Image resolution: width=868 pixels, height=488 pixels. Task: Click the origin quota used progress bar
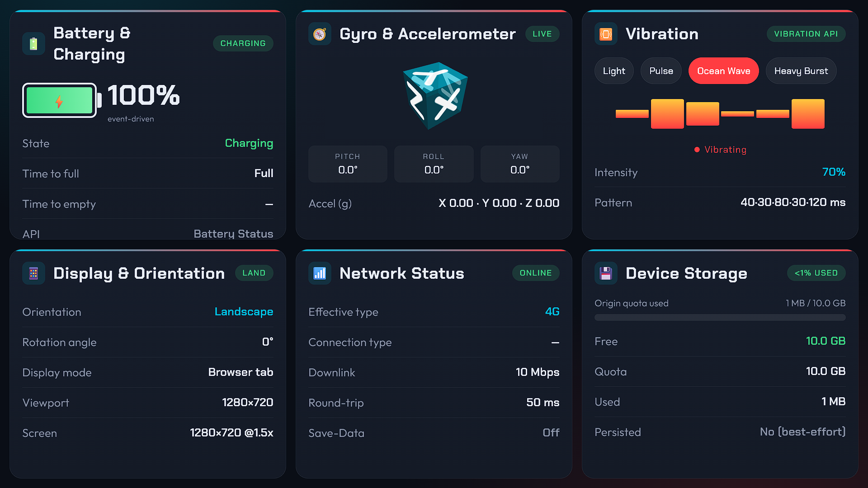[720, 318]
